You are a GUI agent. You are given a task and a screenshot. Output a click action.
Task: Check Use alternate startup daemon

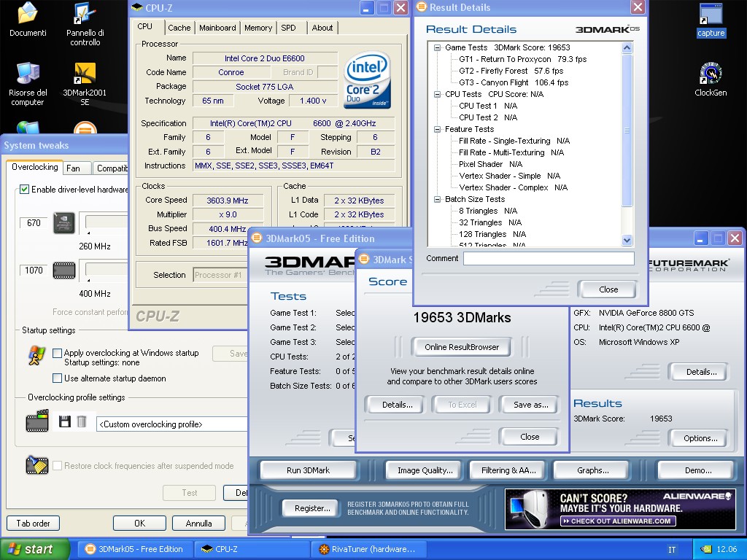57,378
